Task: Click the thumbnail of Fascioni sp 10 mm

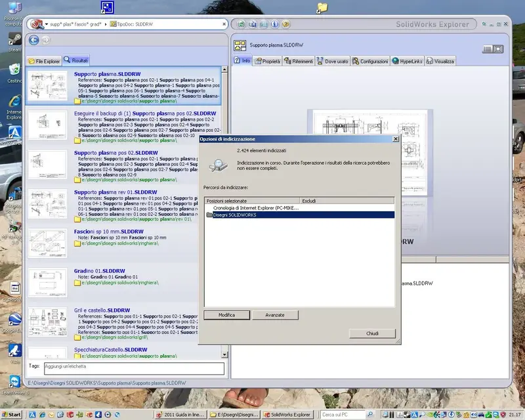Action: point(47,243)
